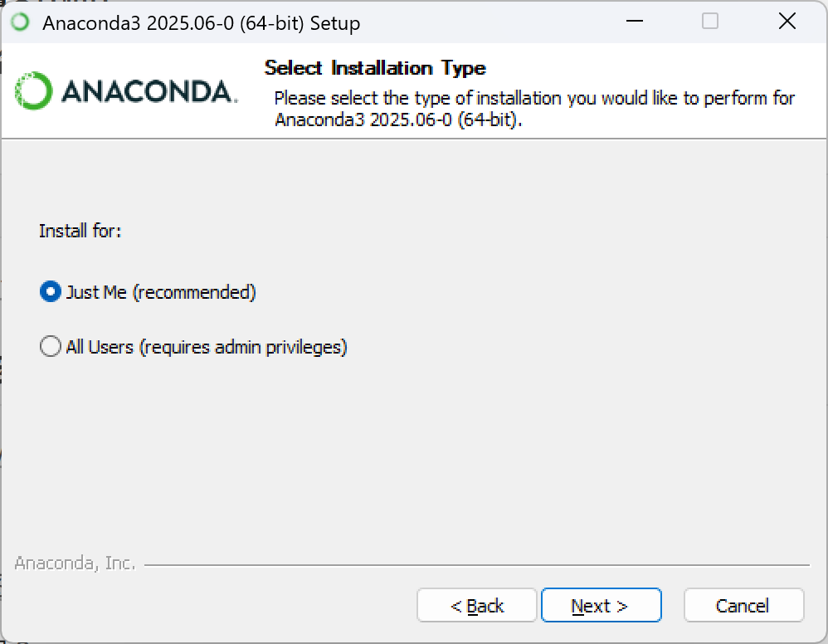
Task: Click the 'Anaconda3 2025.06-0 (64-bit) Setup' title text
Action: click(201, 23)
